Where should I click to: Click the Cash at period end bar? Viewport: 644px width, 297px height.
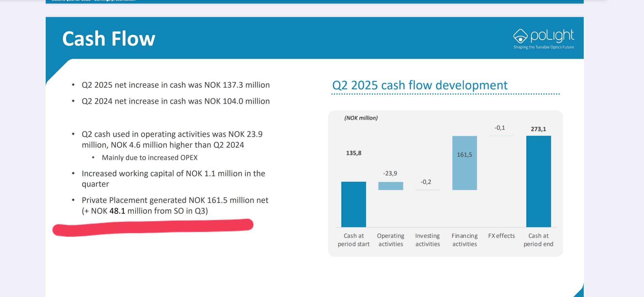click(x=539, y=182)
